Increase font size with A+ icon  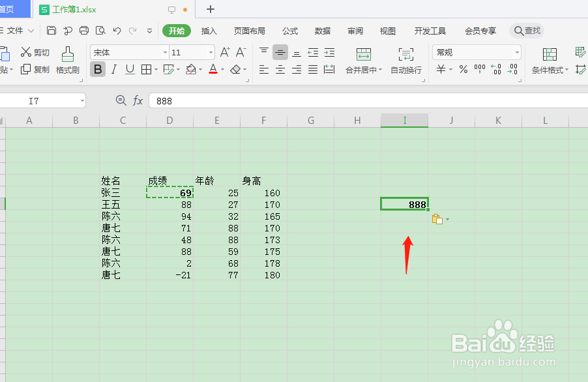(x=225, y=52)
